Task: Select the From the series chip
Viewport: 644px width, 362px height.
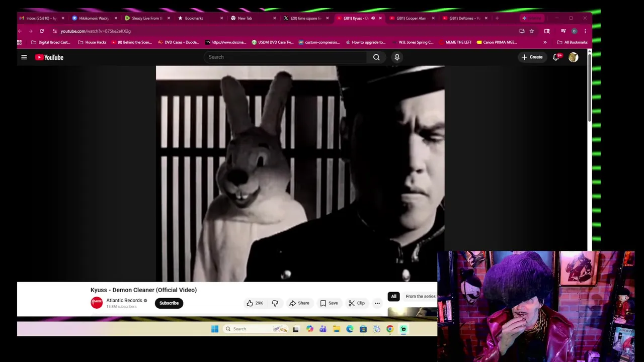Action: pos(421,297)
